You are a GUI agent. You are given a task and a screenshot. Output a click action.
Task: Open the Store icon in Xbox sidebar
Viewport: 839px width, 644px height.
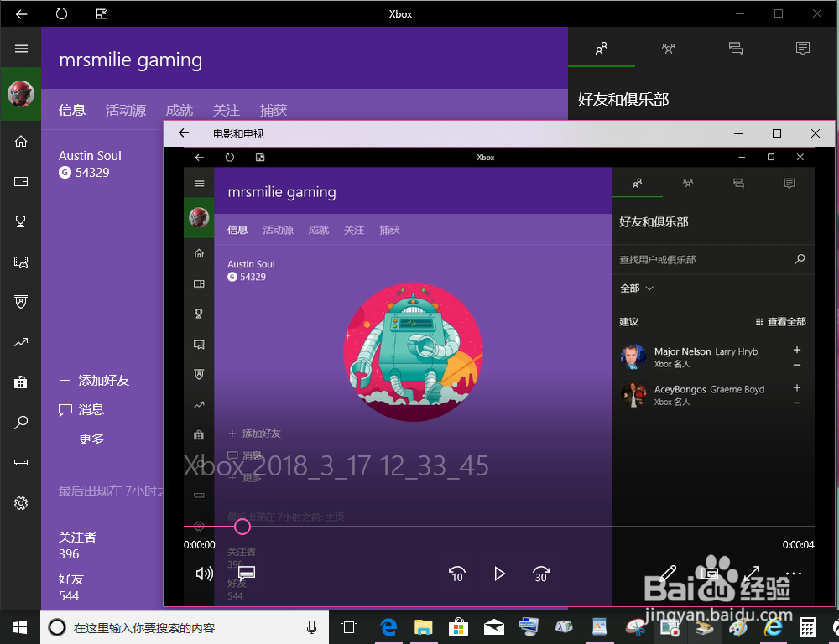[21, 382]
